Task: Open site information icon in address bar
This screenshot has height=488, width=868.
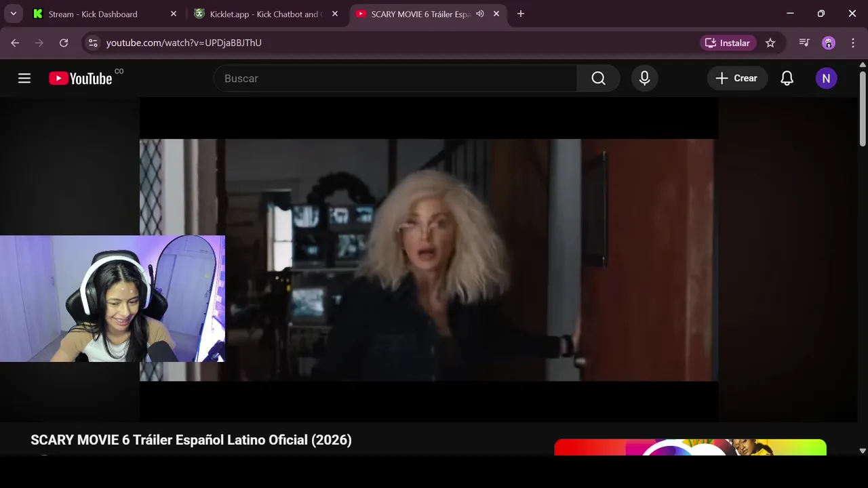Action: (93, 43)
